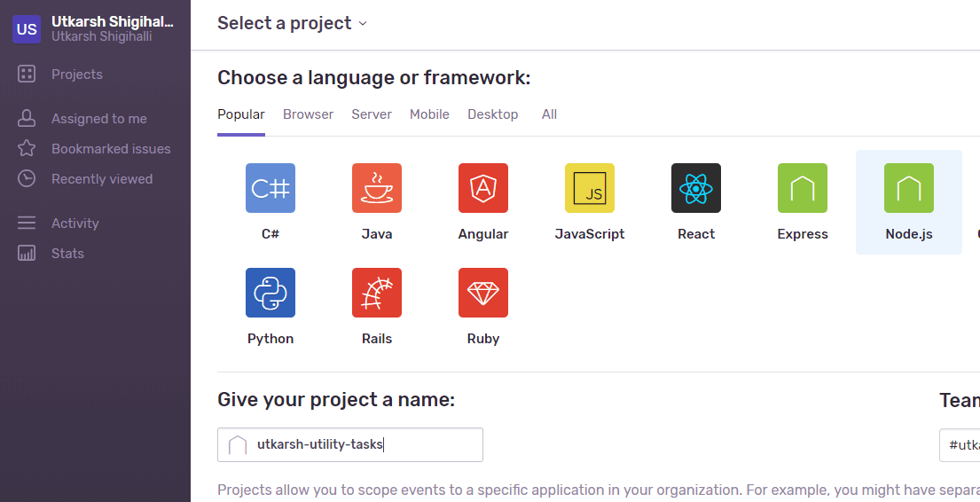The image size is (980, 502).
Task: Click the Rails text label
Action: click(376, 339)
